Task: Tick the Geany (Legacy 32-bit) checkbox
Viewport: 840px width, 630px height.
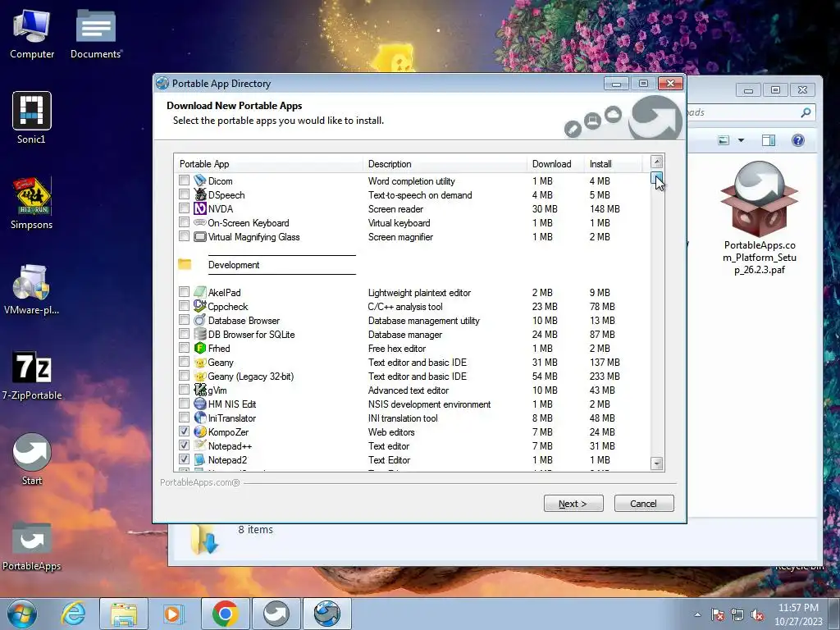Action: [x=184, y=375]
